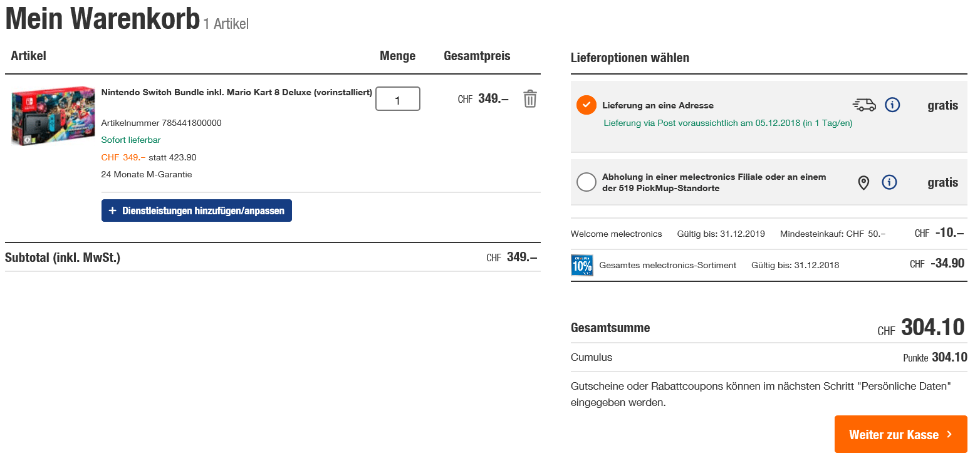Image resolution: width=980 pixels, height=463 pixels.
Task: Open Dienstleistungen hinzufügen/anpassen
Action: pyautogui.click(x=197, y=211)
